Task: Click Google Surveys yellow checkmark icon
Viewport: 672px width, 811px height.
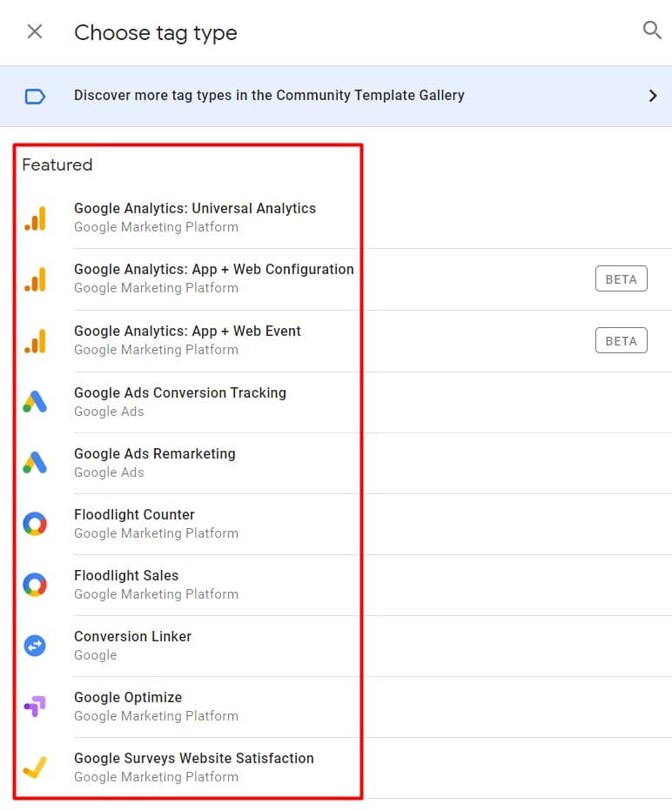Action: tap(35, 767)
